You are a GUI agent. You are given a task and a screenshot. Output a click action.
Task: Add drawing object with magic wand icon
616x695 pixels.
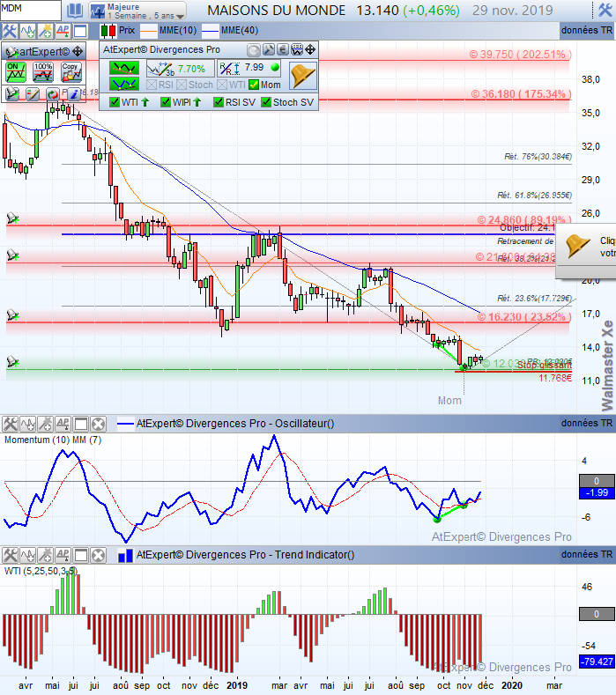tap(45, 31)
